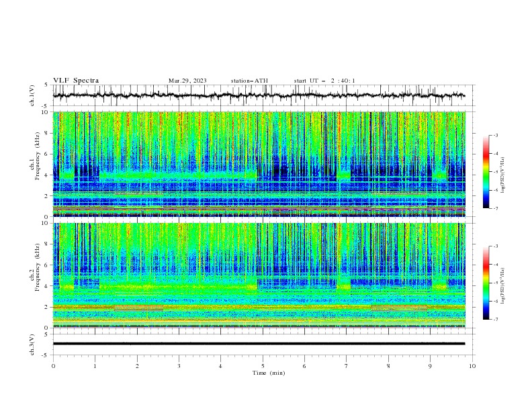Click the ch.1 "Frequency (kHz)" axis label
Screen dimensions: 532x411
(37, 154)
